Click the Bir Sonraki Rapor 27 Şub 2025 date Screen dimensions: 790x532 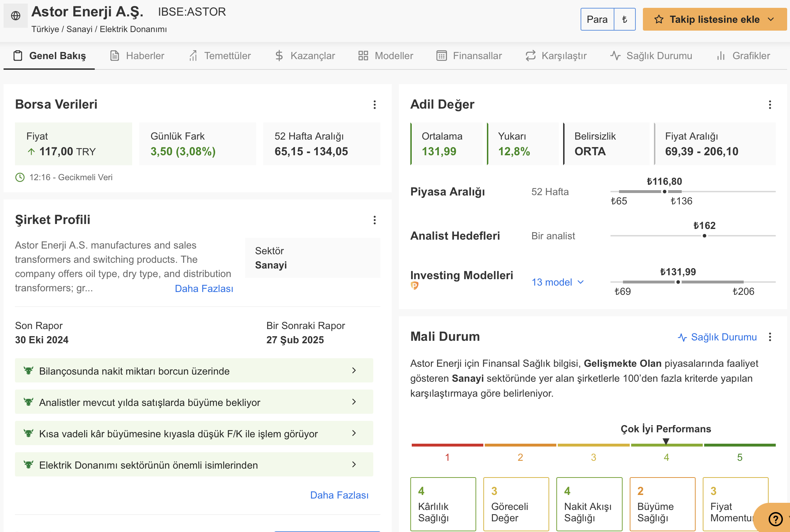tap(295, 340)
